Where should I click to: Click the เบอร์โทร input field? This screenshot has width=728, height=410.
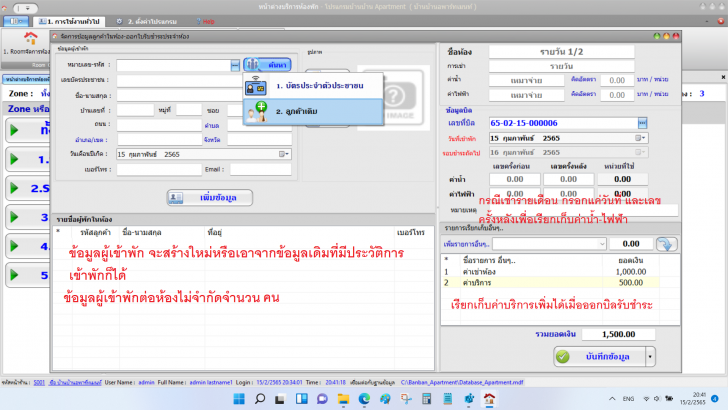pyautogui.click(x=159, y=169)
